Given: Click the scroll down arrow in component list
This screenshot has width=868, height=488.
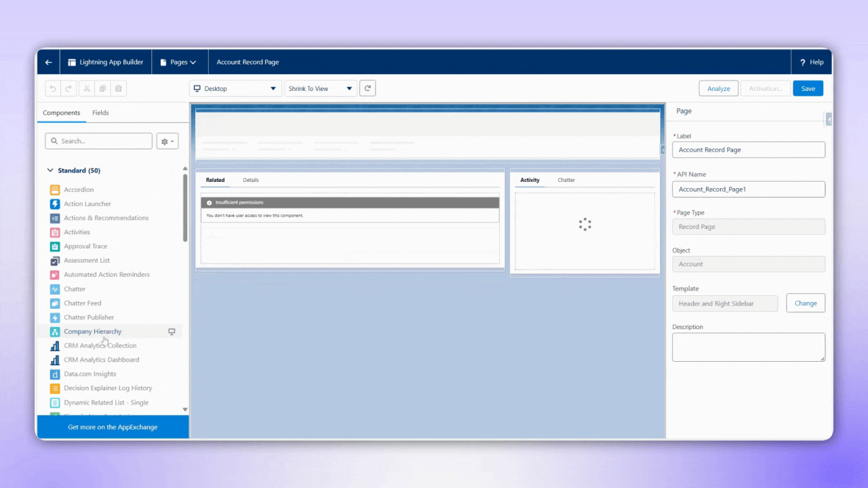Looking at the screenshot, I should tap(185, 409).
